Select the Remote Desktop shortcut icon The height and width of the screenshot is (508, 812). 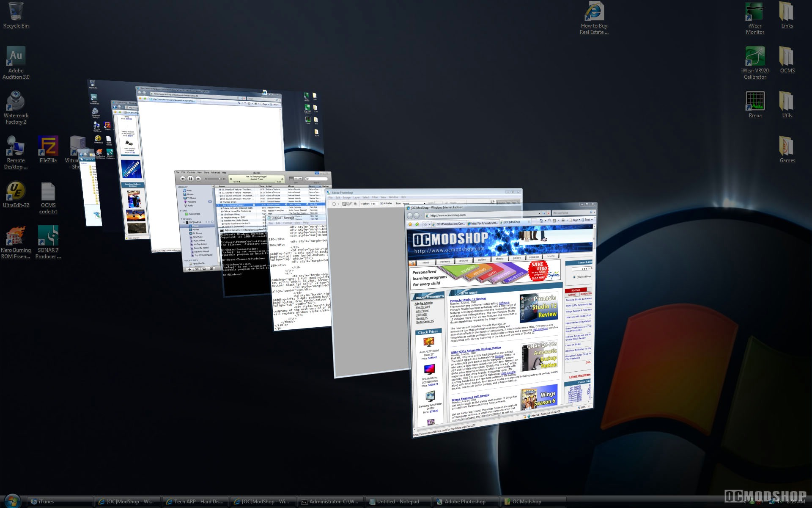click(x=16, y=152)
